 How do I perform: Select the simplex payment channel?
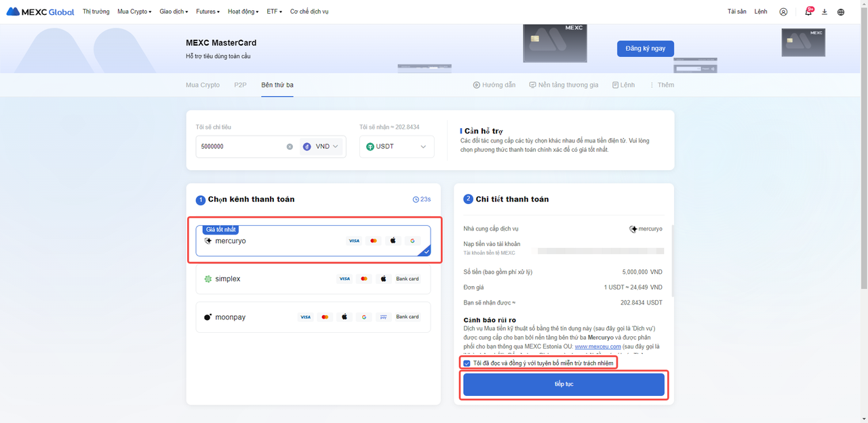coord(313,279)
